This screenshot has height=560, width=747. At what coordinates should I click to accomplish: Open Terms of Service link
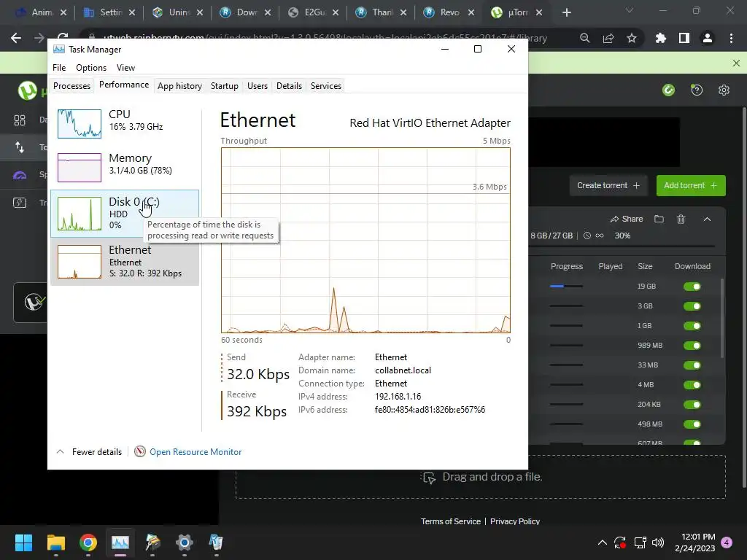451,521
